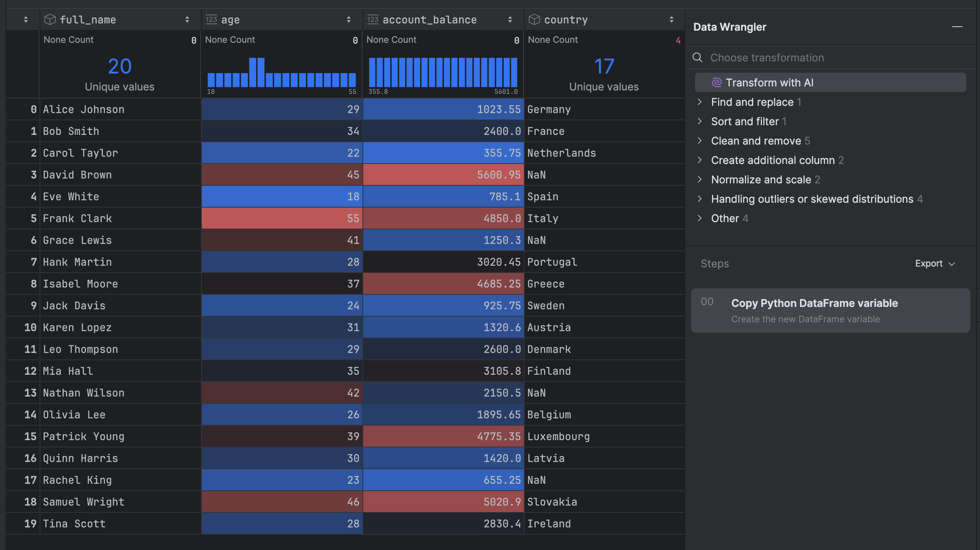Select the red 5600.95 balance cell
This screenshot has width=980, height=550.
coord(443,174)
